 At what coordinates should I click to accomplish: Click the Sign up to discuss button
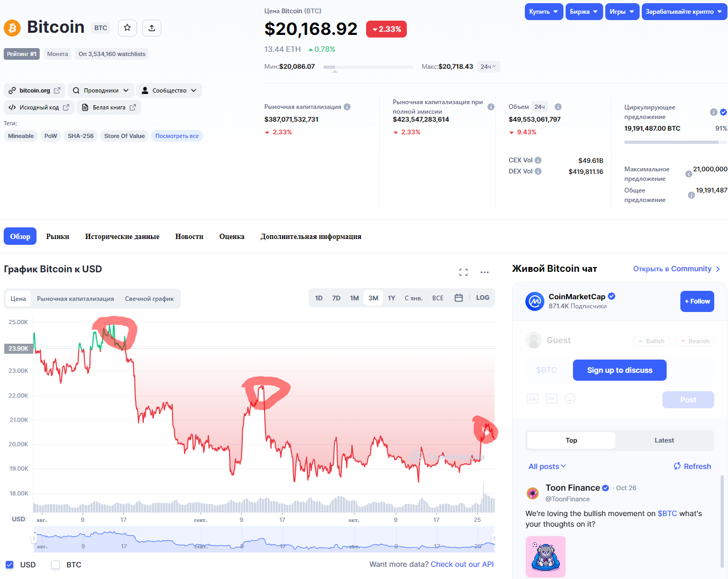pos(620,370)
